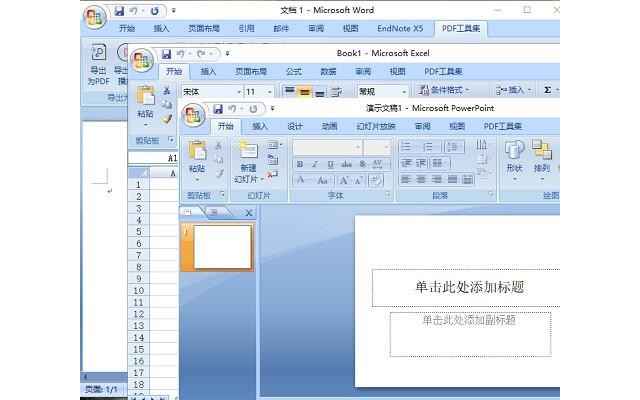
Task: Toggle Excel's top vertical align button
Action: 289,92
